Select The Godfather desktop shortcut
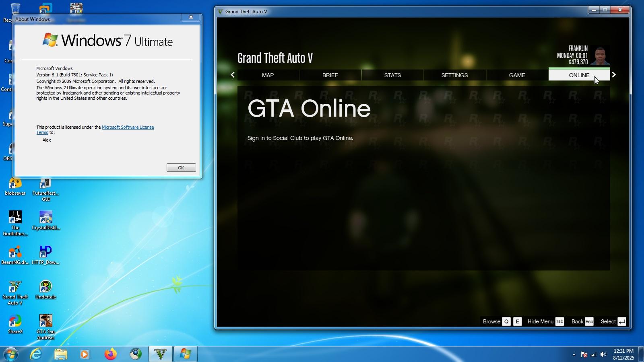Screen dimensions: 644x362 pos(15,223)
